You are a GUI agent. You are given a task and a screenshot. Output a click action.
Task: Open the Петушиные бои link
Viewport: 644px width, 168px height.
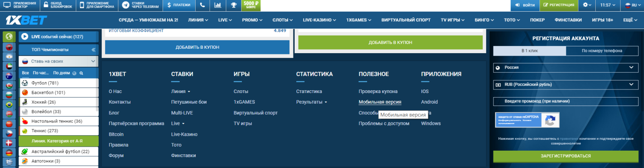click(189, 102)
